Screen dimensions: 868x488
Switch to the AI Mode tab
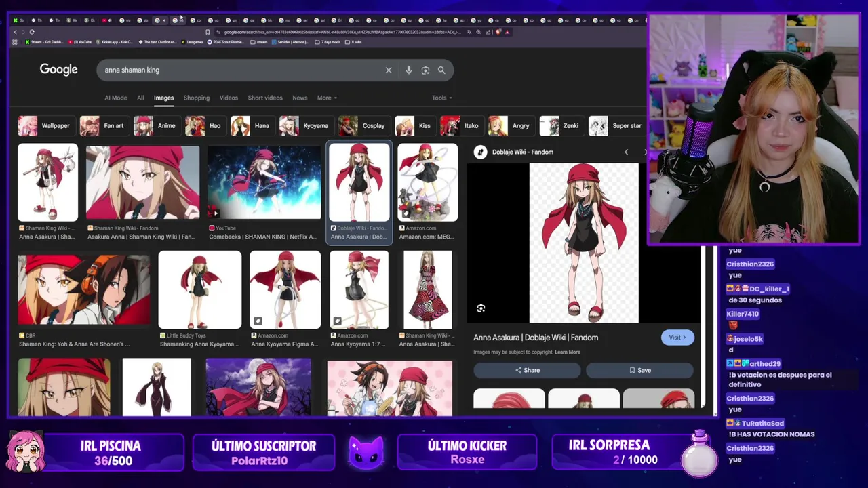116,98
